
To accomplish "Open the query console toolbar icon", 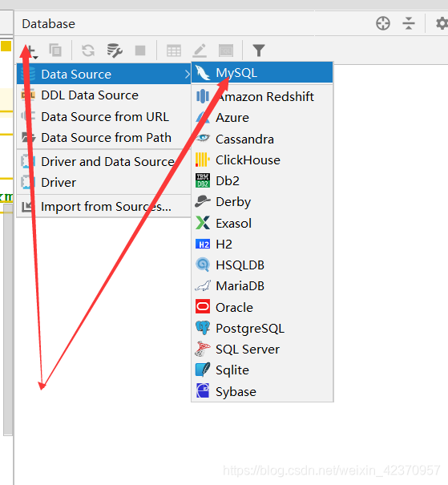I will (x=226, y=51).
